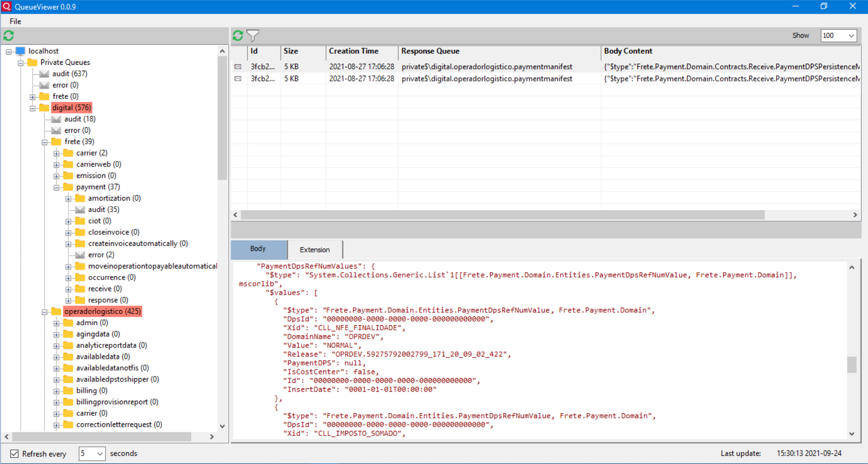
Task: Collapse the operadorlogistico (425) node
Action: pos(45,312)
